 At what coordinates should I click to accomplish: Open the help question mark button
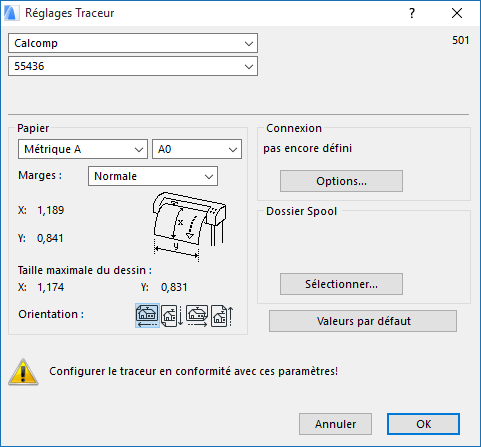(x=412, y=13)
